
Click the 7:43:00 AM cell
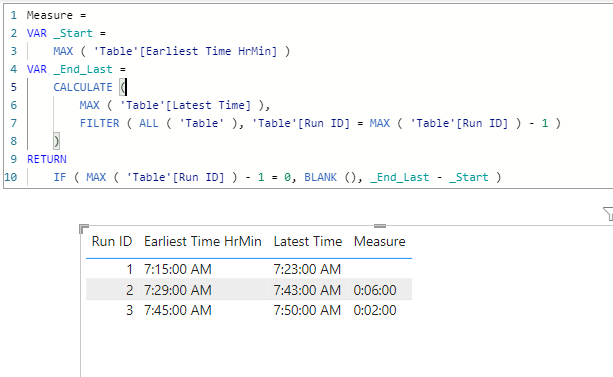[307, 290]
